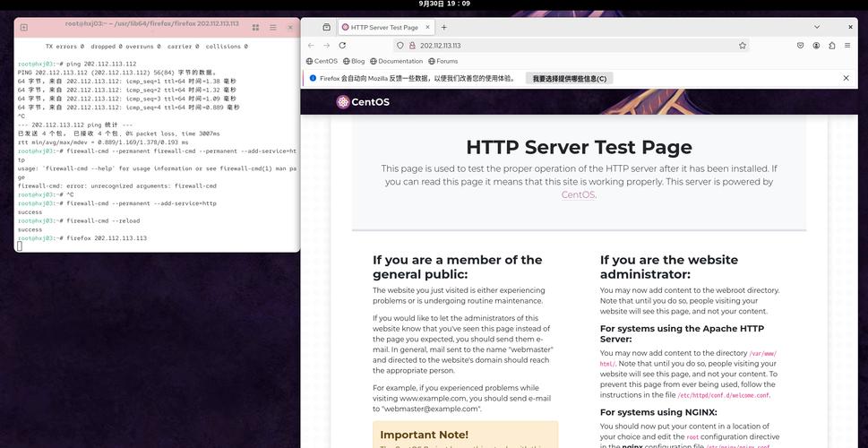Click the tracking protection shield icon
The image size is (868, 448).
[401, 46]
